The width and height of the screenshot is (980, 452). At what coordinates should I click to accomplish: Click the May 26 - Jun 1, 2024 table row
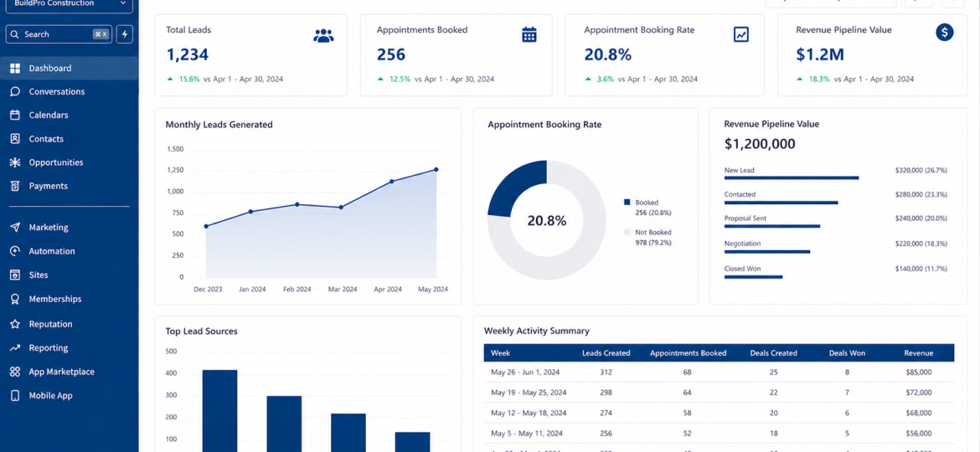click(x=719, y=372)
